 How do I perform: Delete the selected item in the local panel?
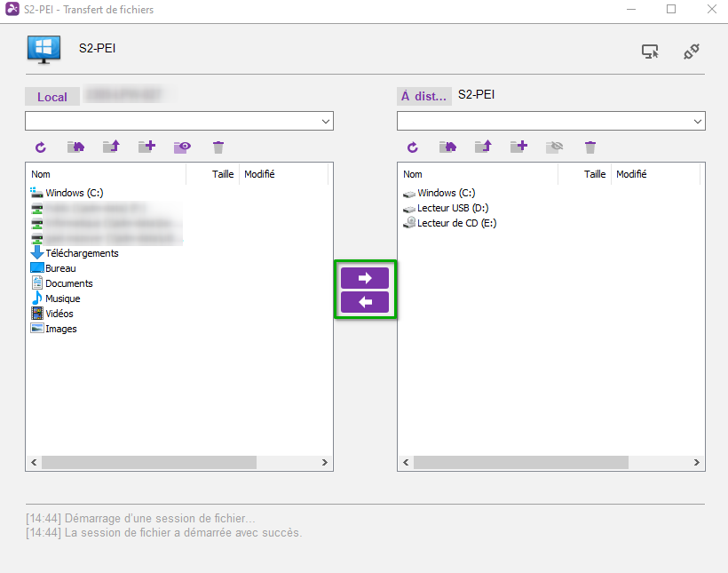[218, 147]
